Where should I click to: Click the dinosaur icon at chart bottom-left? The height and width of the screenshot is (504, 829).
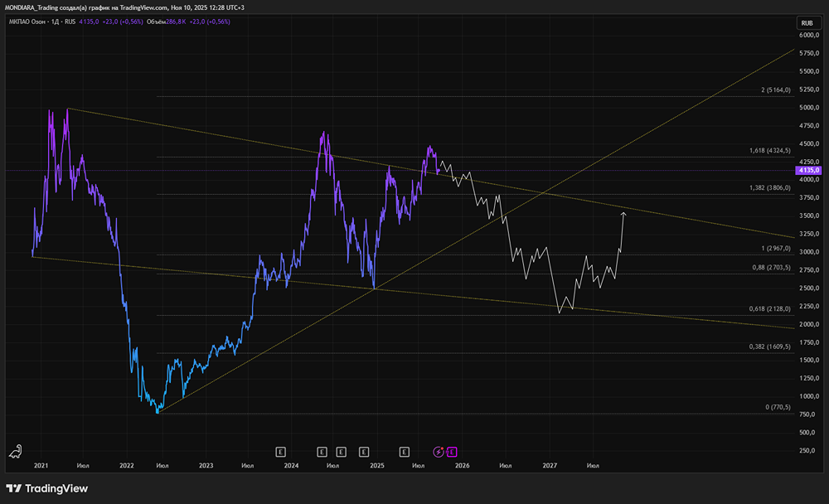(16, 451)
